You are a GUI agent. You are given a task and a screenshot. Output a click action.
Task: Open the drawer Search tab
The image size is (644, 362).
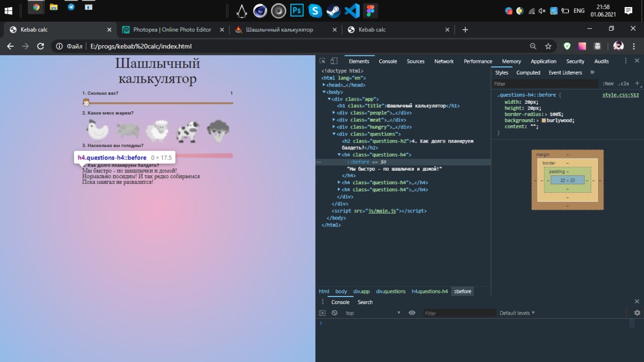click(365, 302)
